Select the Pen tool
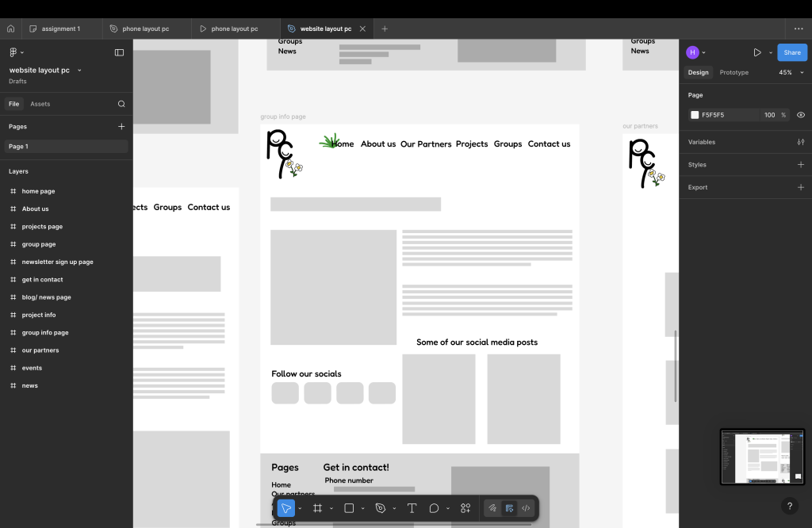The width and height of the screenshot is (812, 528). tap(381, 508)
